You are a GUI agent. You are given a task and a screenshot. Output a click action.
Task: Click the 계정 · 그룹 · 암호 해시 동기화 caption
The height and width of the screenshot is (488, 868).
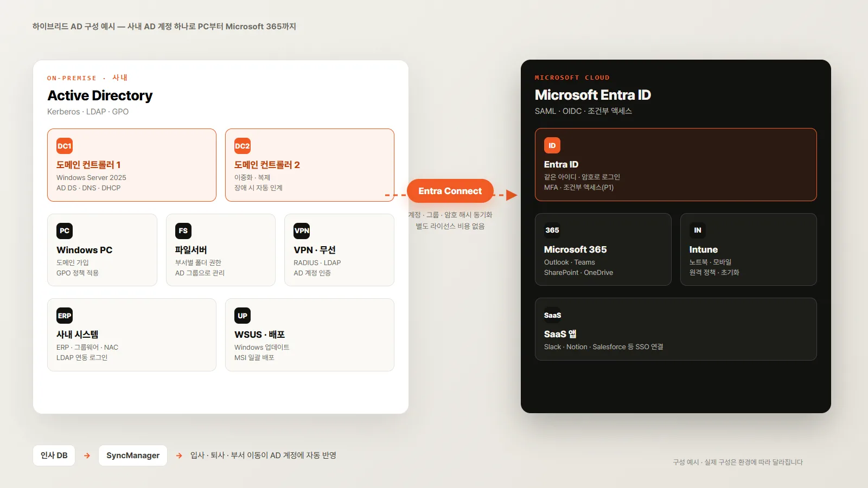tap(450, 215)
